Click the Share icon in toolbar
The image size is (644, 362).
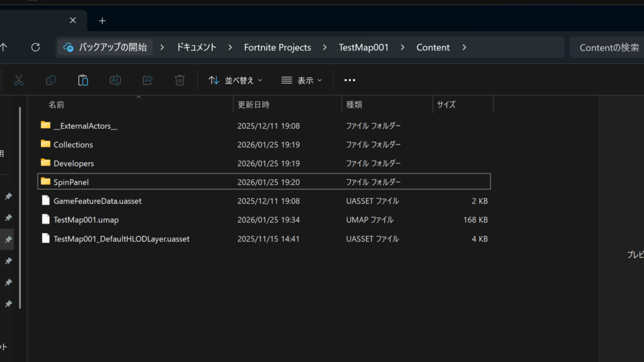(148, 80)
